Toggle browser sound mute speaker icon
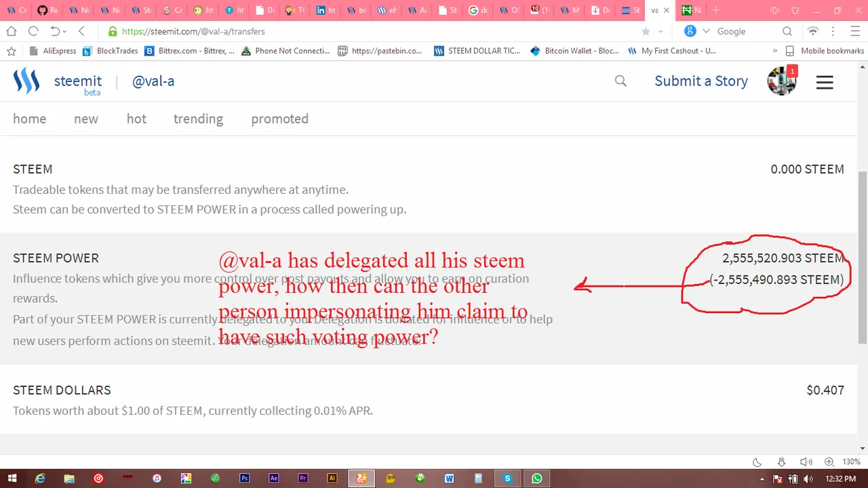Screen dimensions: 868x488 (x=805, y=462)
